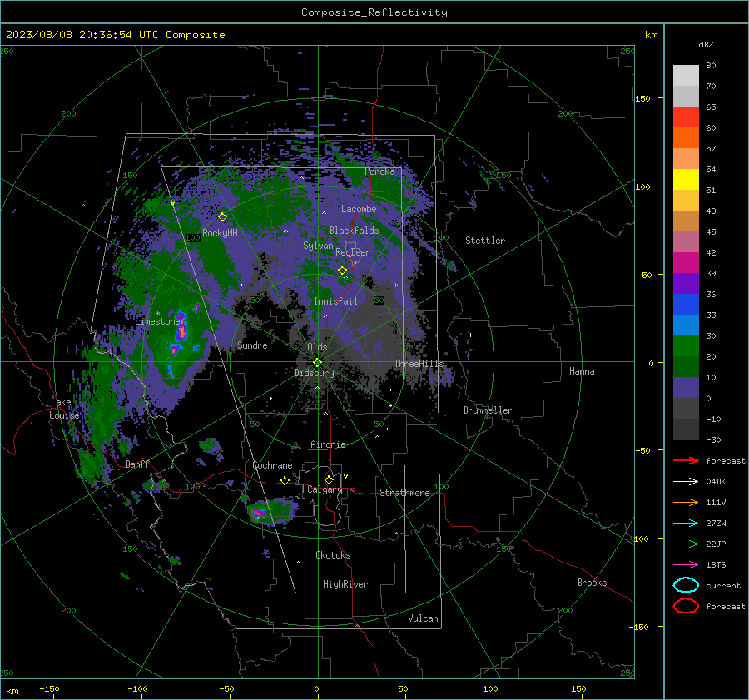Image resolution: width=749 pixels, height=700 pixels.
Task: Pick the 42 dBZ magenta swatch
Action: tap(686, 262)
